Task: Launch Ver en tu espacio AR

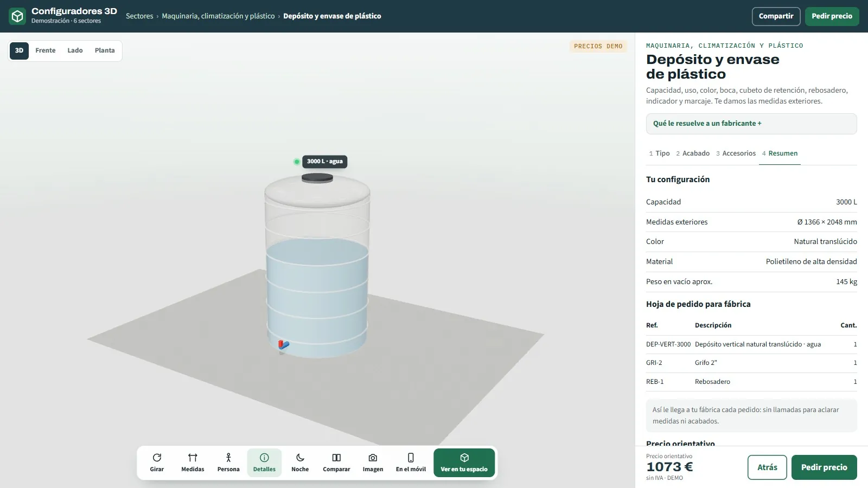Action: (464, 463)
